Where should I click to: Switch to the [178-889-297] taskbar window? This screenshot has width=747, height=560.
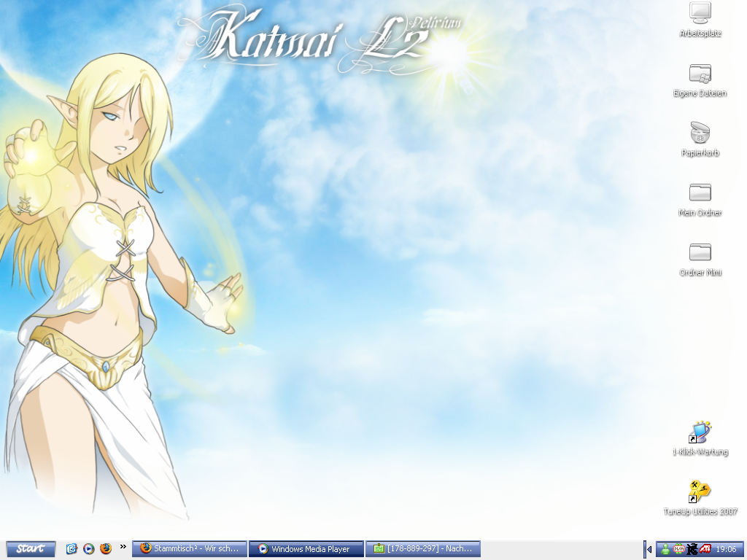(423, 549)
